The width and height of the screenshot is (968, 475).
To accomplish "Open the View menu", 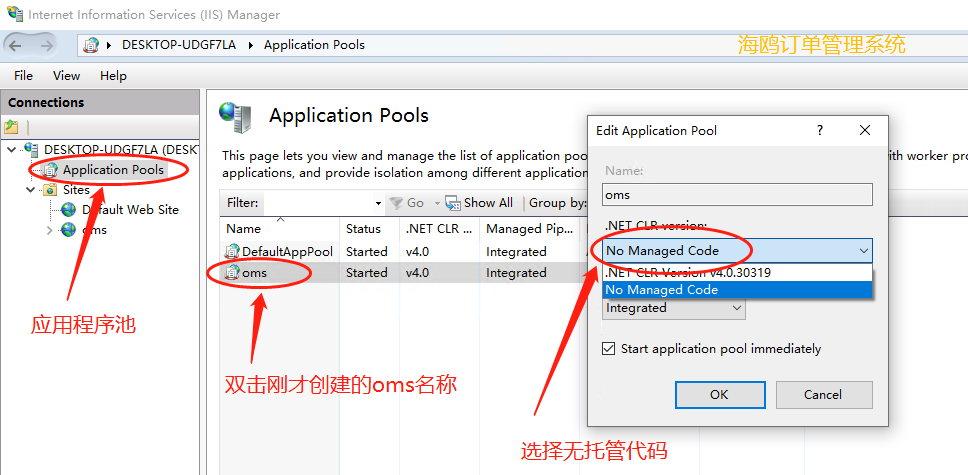I will coord(66,75).
